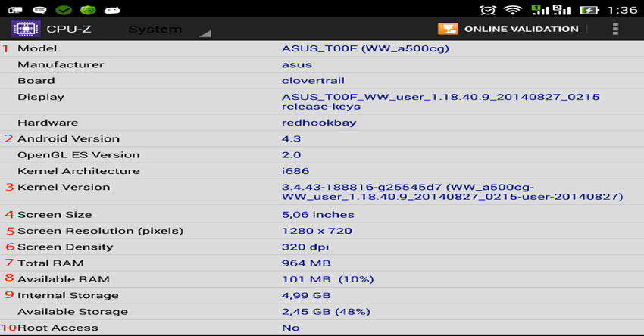Select total RAM value 964 MB

coord(306,263)
